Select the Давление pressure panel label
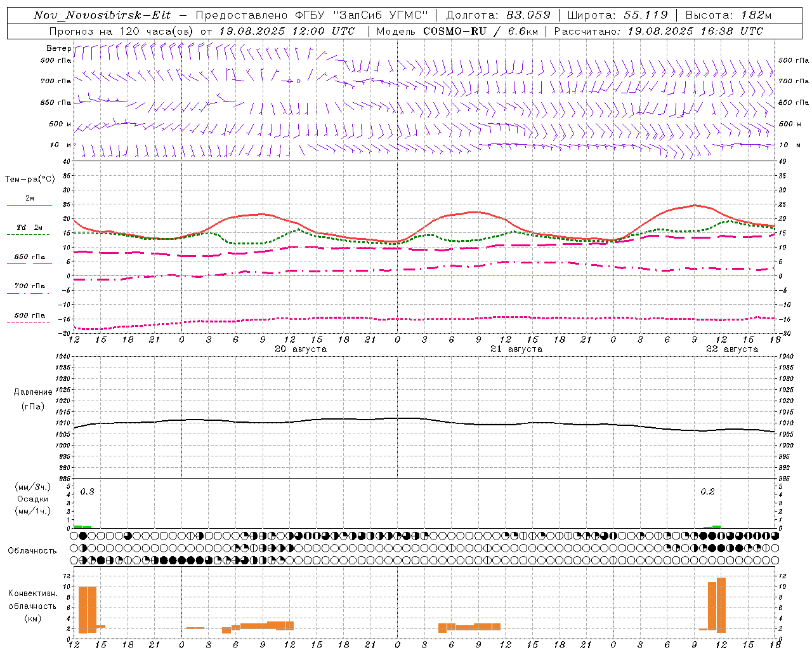812x650 pixels. coord(33,392)
